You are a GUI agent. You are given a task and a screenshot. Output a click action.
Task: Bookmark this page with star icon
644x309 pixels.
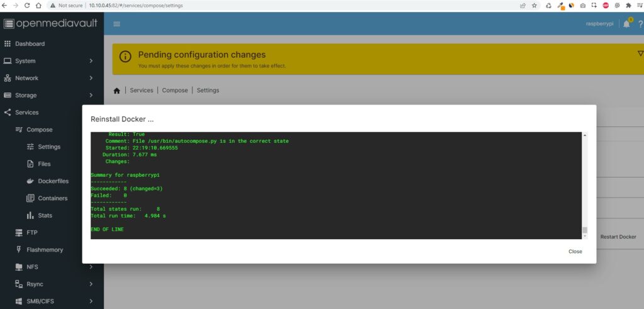click(535, 6)
